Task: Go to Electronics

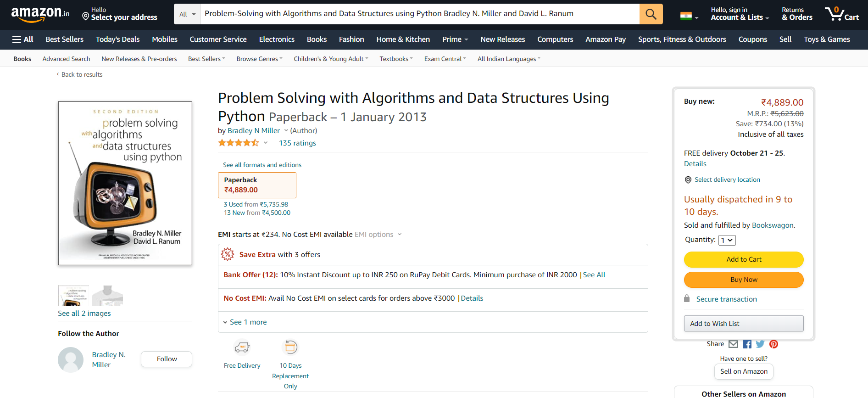Action: point(277,39)
